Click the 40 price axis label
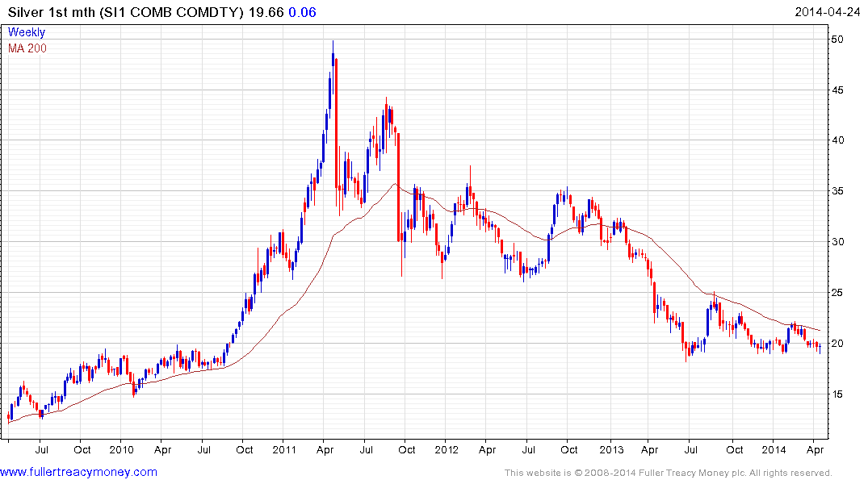Image resolution: width=868 pixels, height=484 pixels. (837, 140)
